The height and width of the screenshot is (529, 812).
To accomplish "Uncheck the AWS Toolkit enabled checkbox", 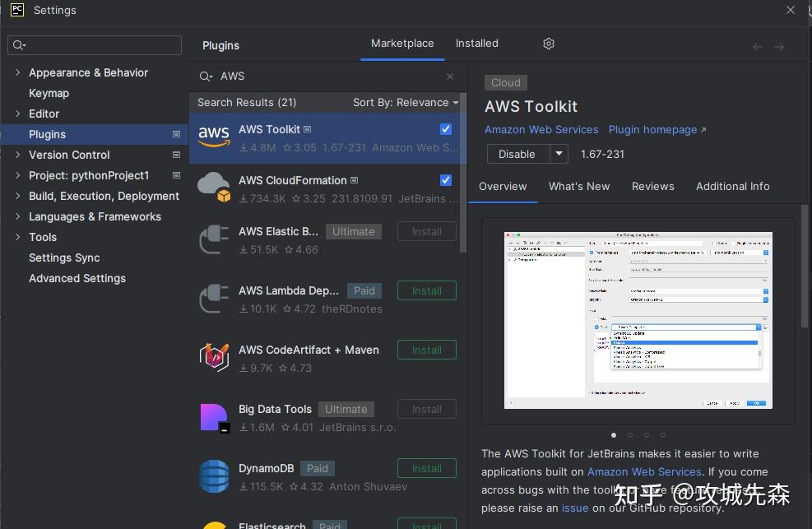I will coord(445,129).
